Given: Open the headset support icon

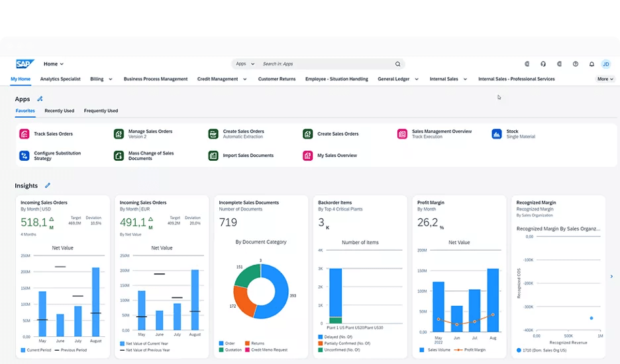Looking at the screenshot, I should (543, 64).
